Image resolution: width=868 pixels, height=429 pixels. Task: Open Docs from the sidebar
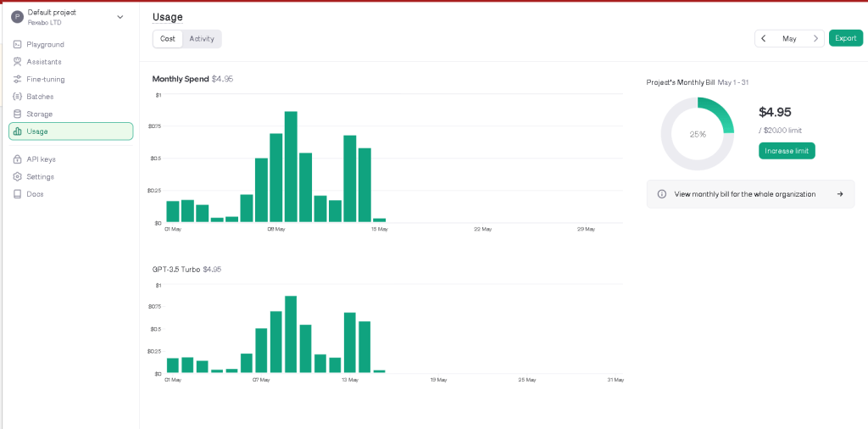[71, 194]
